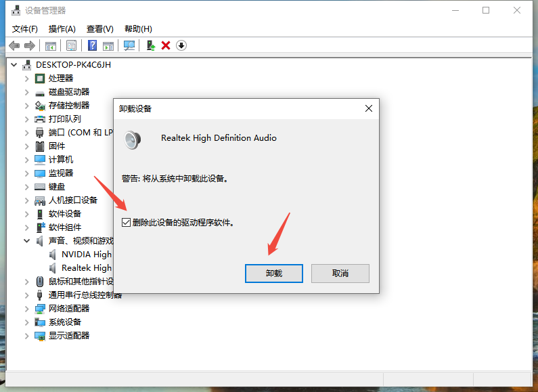
Task: Uncheck 删除此设备的驱动程序软件 checkbox
Action: (126, 223)
